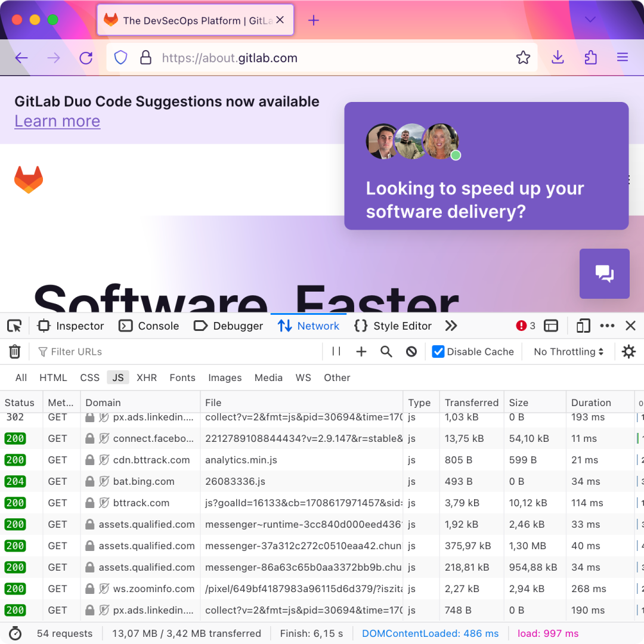Open the split console panel icon
The width and height of the screenshot is (644, 644).
(x=550, y=326)
